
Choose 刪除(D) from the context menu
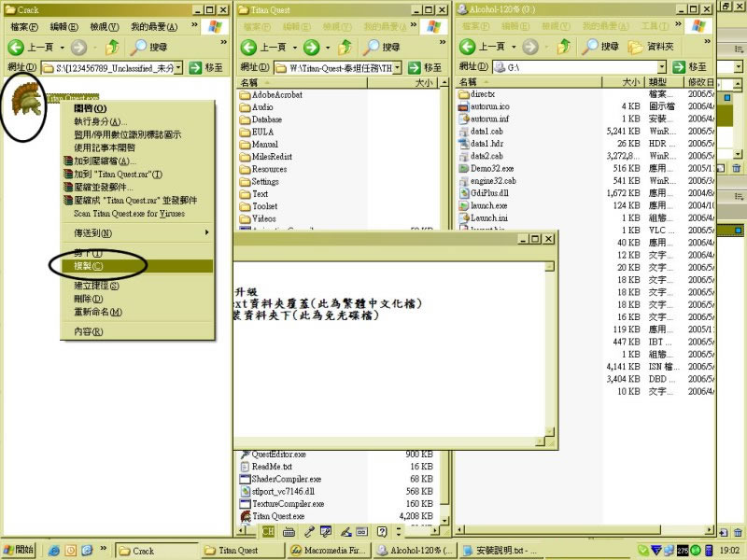[137, 299]
